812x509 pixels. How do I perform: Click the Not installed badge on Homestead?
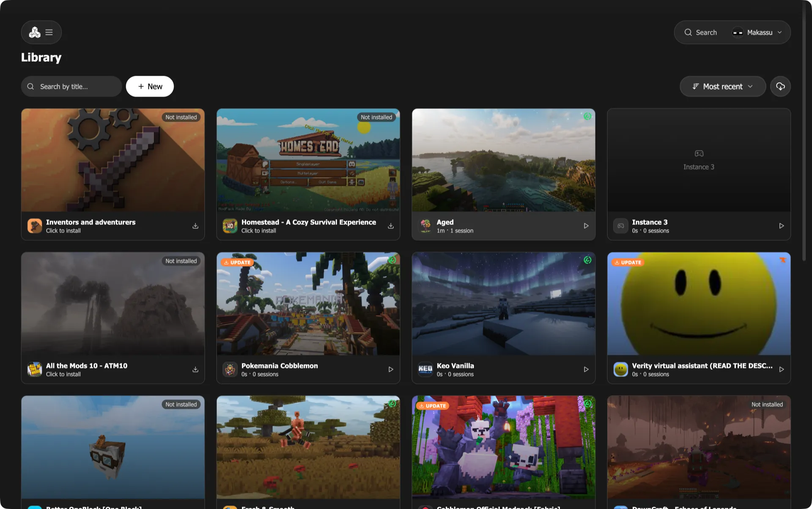point(376,117)
